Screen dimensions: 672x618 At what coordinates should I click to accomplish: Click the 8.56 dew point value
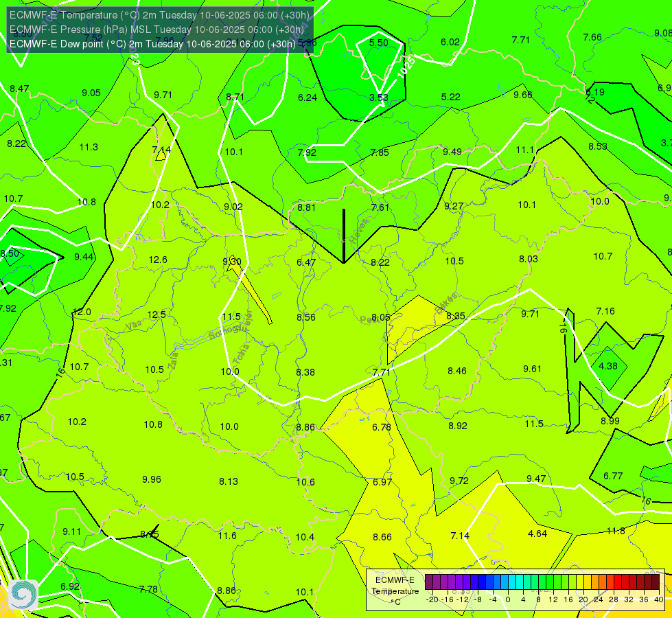point(306,317)
